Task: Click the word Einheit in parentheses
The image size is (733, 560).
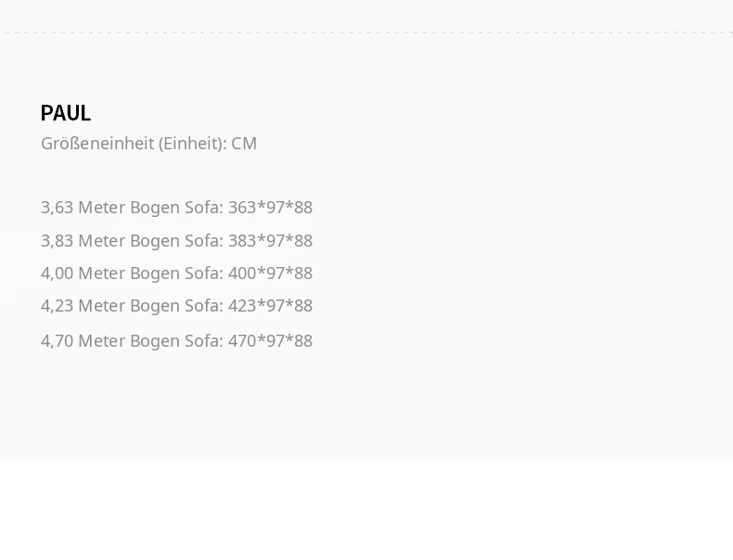Action: (x=192, y=144)
